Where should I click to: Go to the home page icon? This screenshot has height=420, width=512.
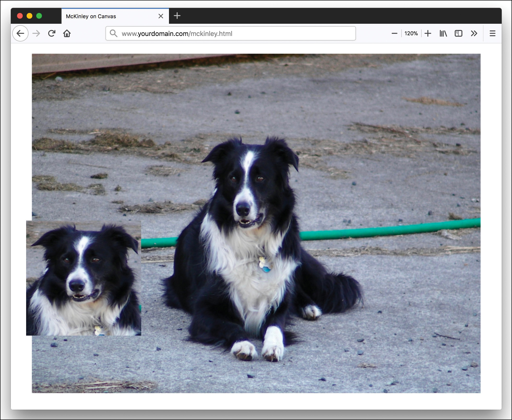[67, 33]
